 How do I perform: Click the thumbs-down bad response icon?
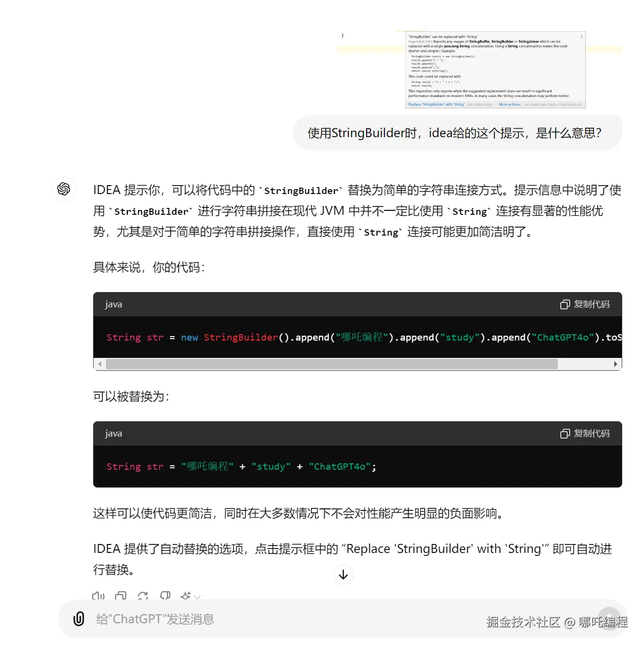pyautogui.click(x=165, y=596)
